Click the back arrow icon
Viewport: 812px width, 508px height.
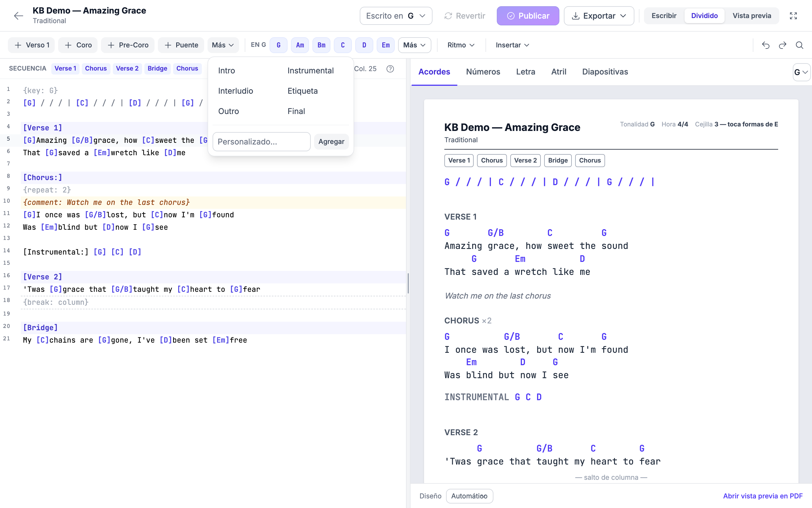click(18, 16)
